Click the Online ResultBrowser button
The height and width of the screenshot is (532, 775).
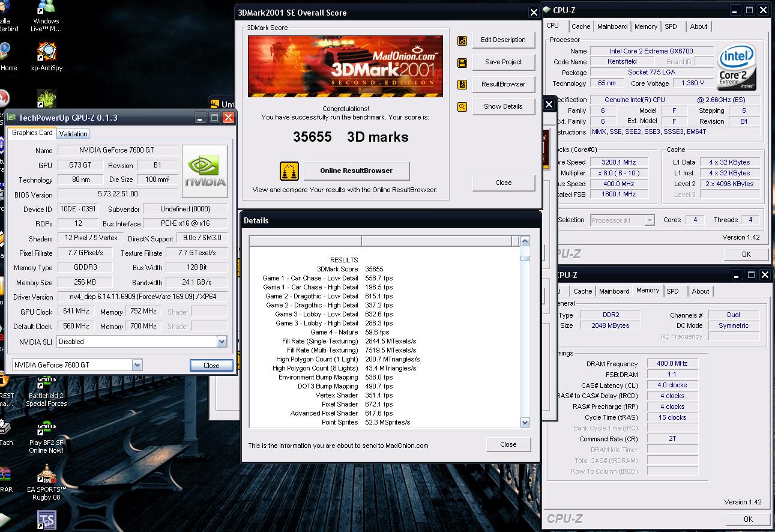pos(356,171)
